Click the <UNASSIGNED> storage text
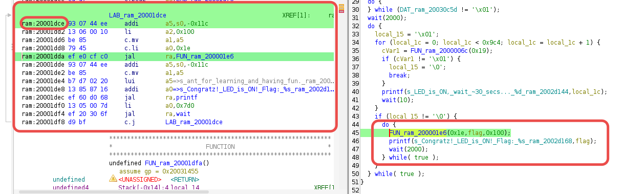The height and width of the screenshot is (194, 644). [140, 179]
